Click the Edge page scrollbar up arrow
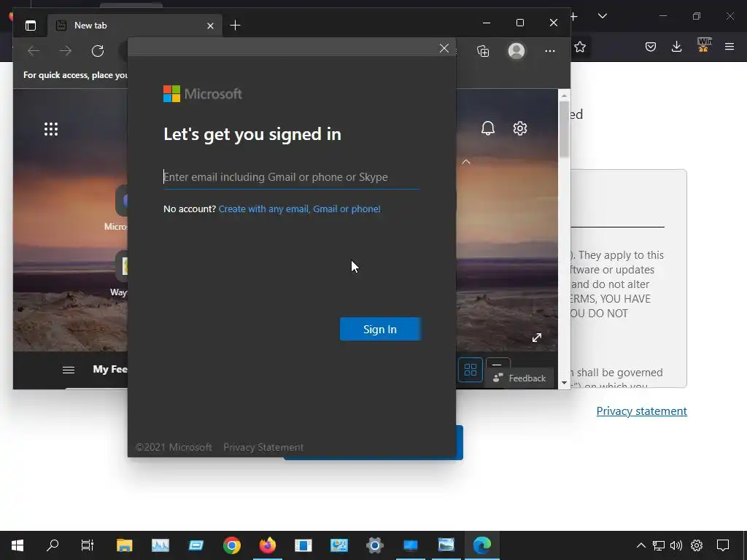Image resolution: width=747 pixels, height=560 pixels. click(564, 96)
